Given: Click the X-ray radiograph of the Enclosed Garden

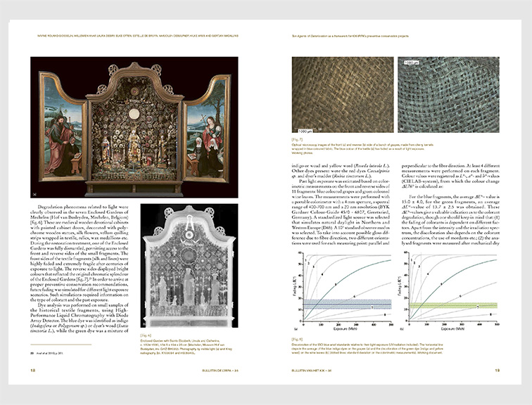Looking at the screenshot, I should (x=189, y=266).
